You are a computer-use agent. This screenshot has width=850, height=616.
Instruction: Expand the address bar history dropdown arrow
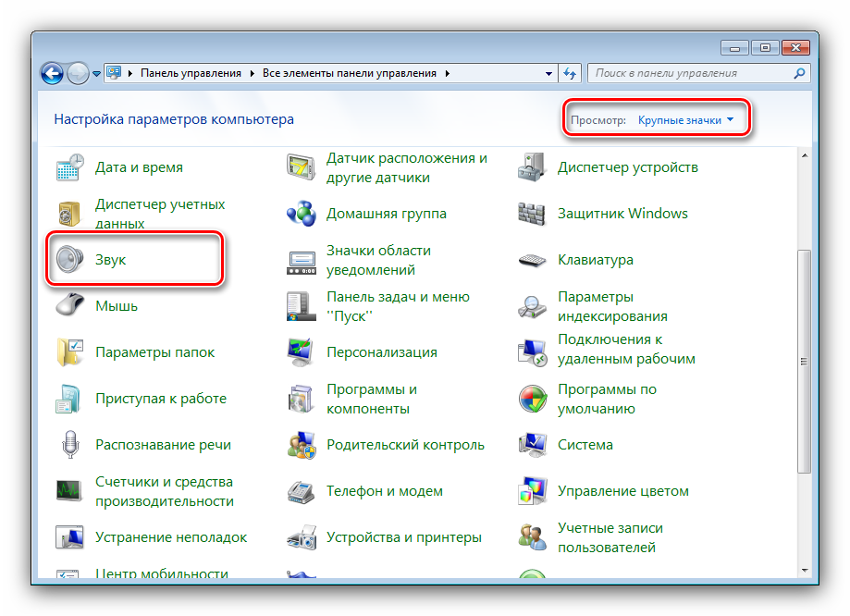tap(548, 73)
